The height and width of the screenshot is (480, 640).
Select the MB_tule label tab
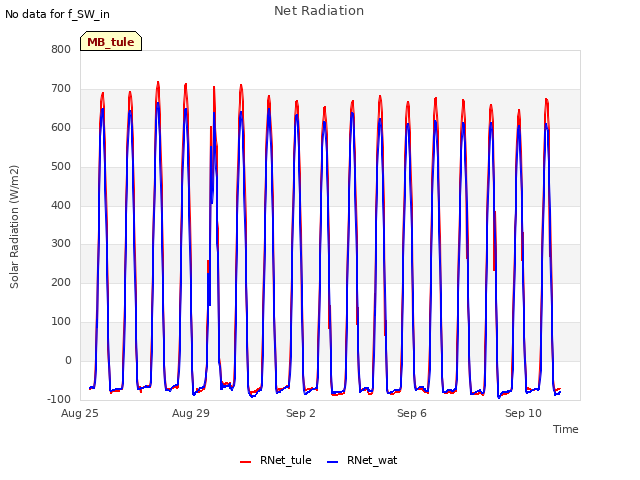point(111,41)
